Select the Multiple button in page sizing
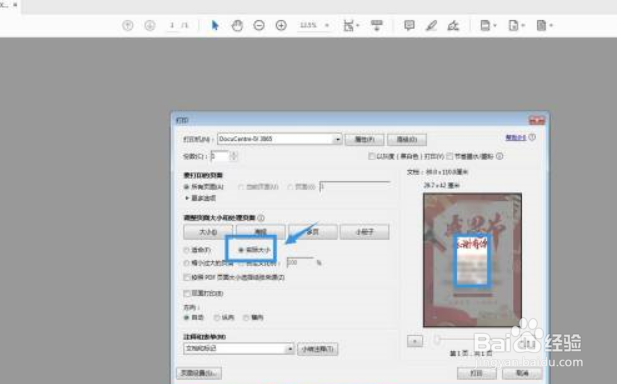Image resolution: width=617 pixels, height=384 pixels. (x=312, y=232)
